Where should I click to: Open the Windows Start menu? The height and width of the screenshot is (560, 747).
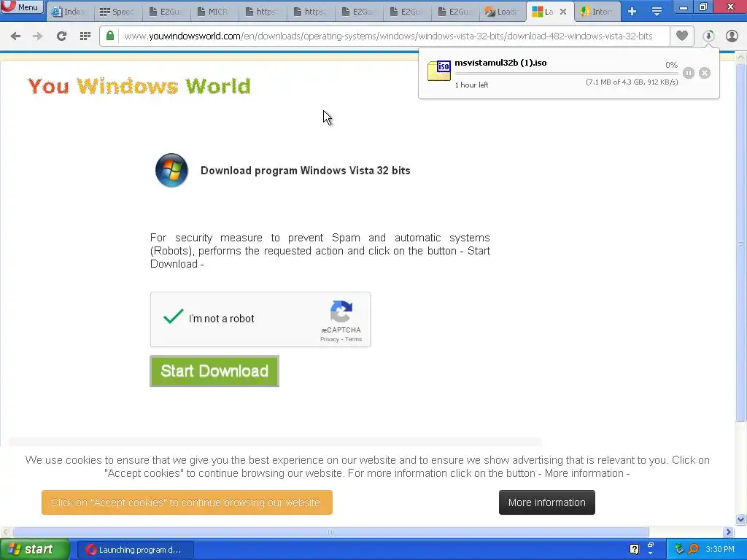34,550
